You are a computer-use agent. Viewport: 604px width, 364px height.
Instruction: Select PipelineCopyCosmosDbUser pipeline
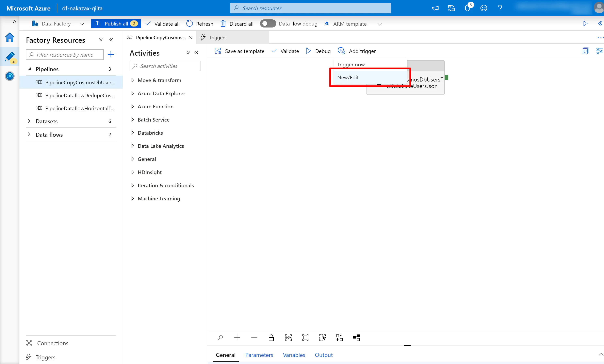[71, 82]
